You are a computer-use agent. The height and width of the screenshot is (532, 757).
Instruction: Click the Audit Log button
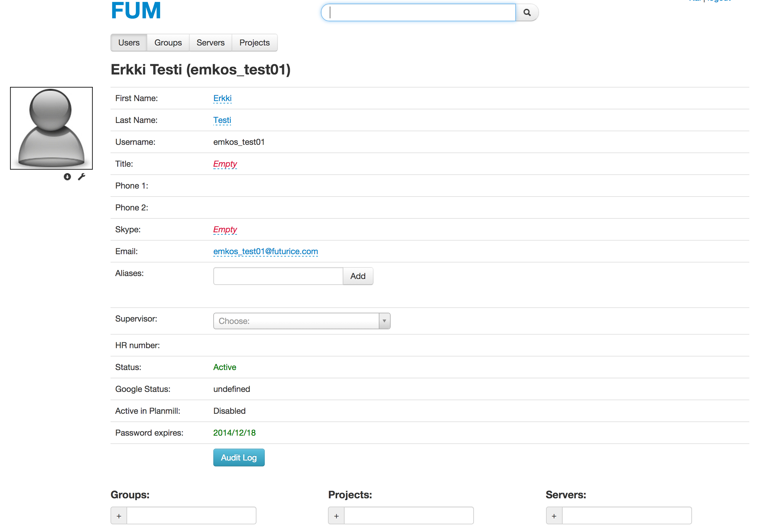pyautogui.click(x=239, y=458)
